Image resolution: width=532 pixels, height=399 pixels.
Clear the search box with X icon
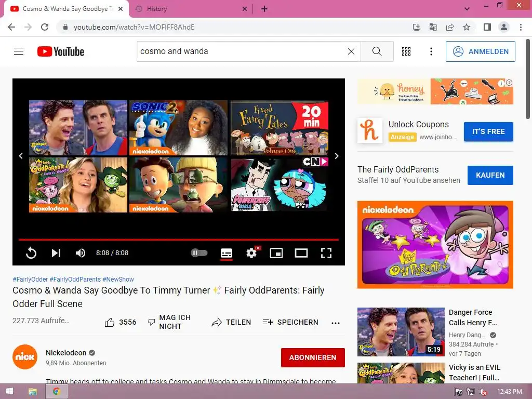pyautogui.click(x=351, y=51)
